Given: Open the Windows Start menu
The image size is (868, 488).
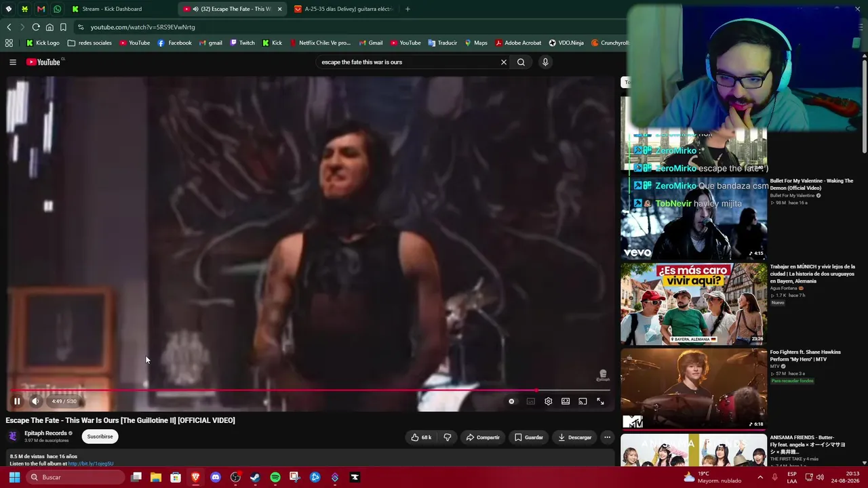Looking at the screenshot, I should tap(14, 477).
